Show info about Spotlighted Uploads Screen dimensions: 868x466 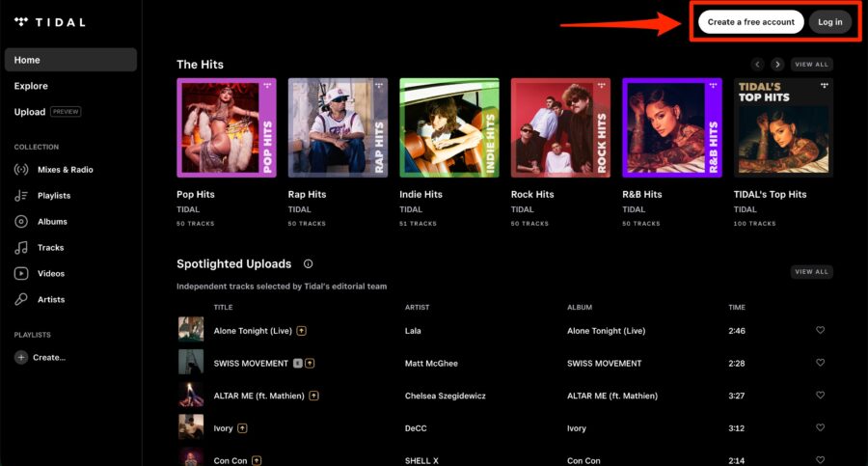click(308, 264)
